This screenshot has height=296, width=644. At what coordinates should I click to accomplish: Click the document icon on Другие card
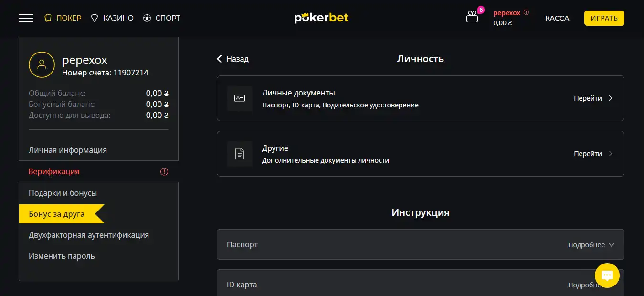(240, 154)
